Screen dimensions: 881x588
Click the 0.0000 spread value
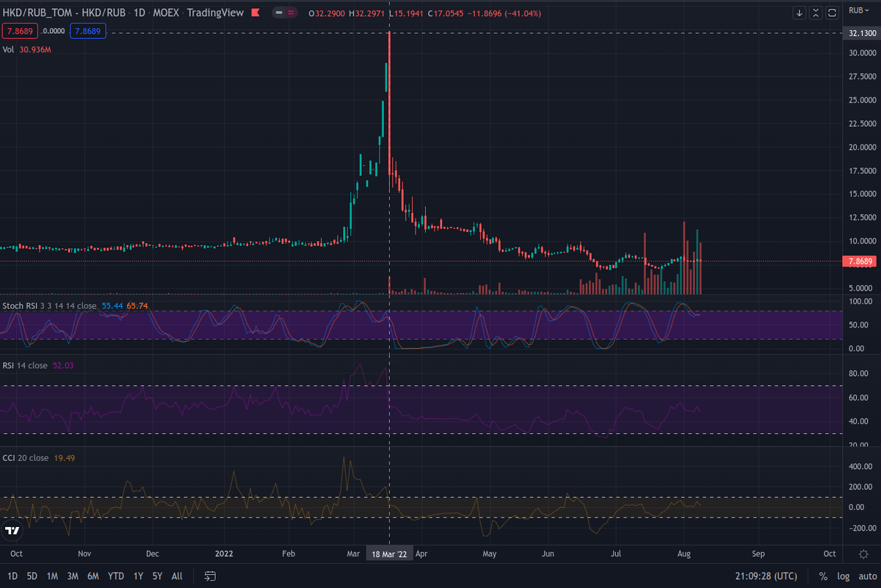pos(54,31)
